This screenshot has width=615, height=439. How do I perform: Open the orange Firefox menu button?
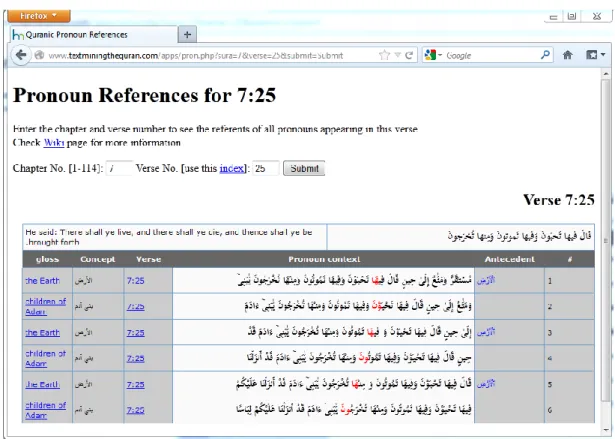(39, 16)
